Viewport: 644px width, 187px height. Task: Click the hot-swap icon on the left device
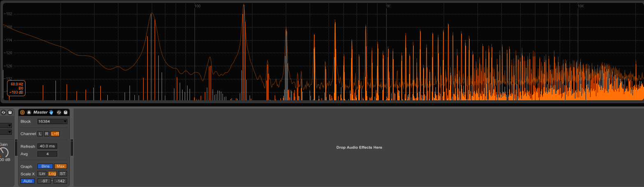tap(3, 112)
